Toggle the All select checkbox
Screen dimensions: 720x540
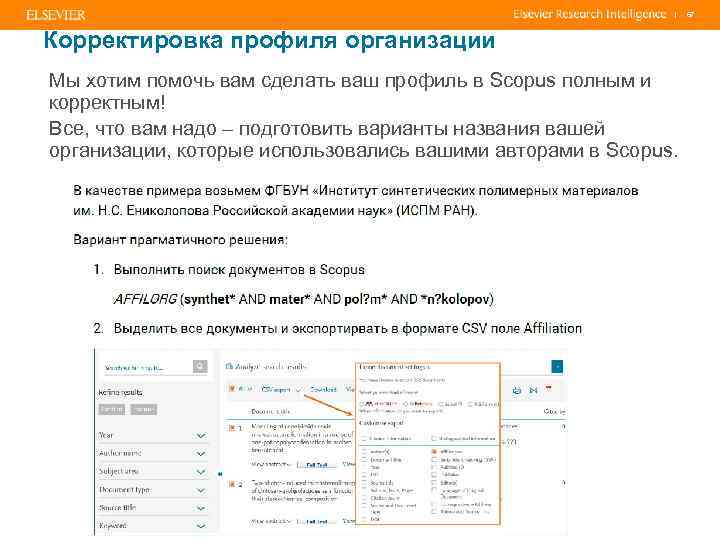coord(232,388)
